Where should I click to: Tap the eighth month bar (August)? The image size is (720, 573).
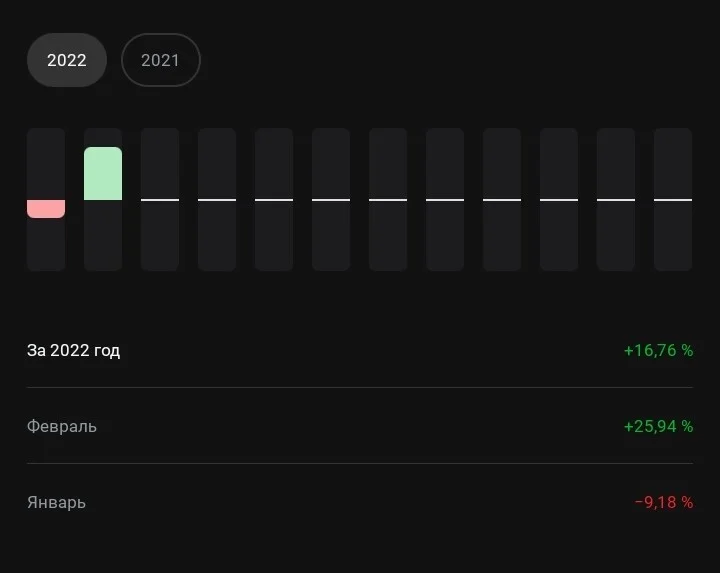[445, 199]
